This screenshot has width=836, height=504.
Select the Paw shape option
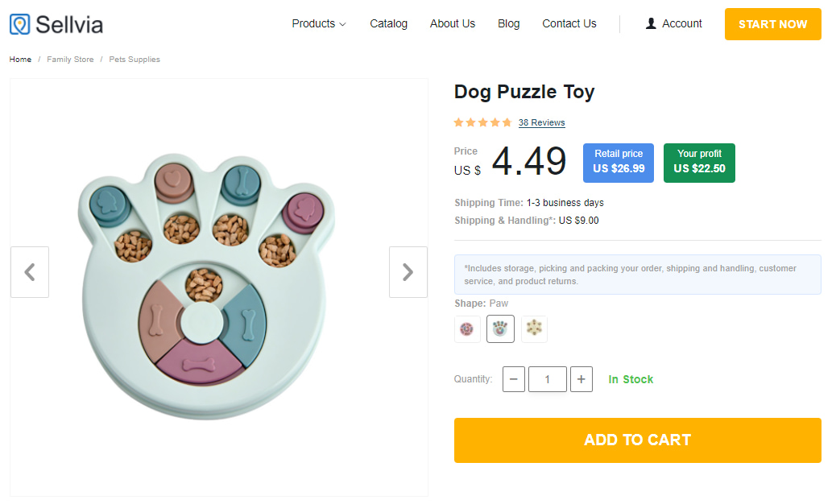(500, 329)
